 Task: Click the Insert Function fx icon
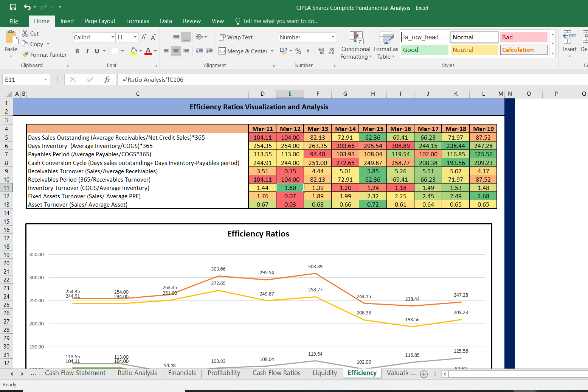tap(107, 79)
